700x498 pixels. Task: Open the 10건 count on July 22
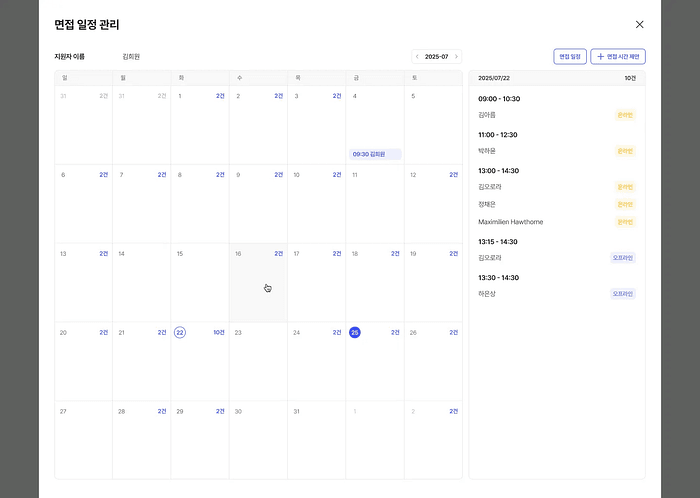click(x=219, y=332)
